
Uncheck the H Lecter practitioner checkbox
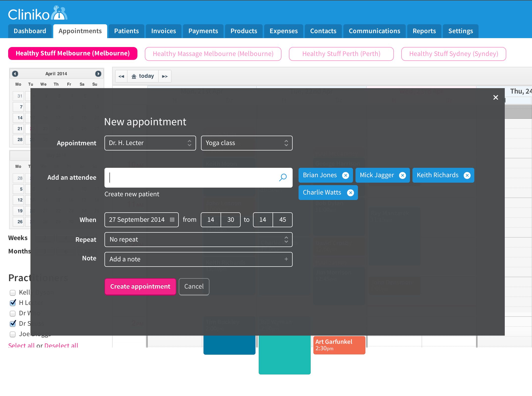pyautogui.click(x=13, y=303)
